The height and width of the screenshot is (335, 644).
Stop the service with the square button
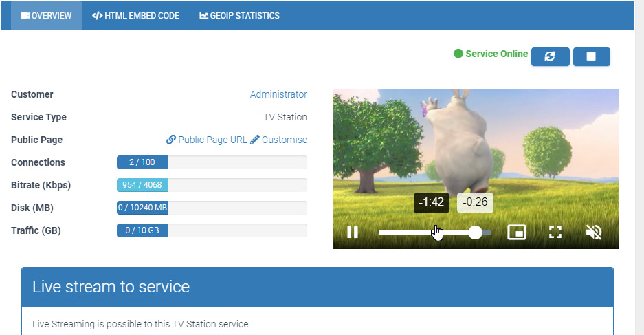pyautogui.click(x=592, y=56)
